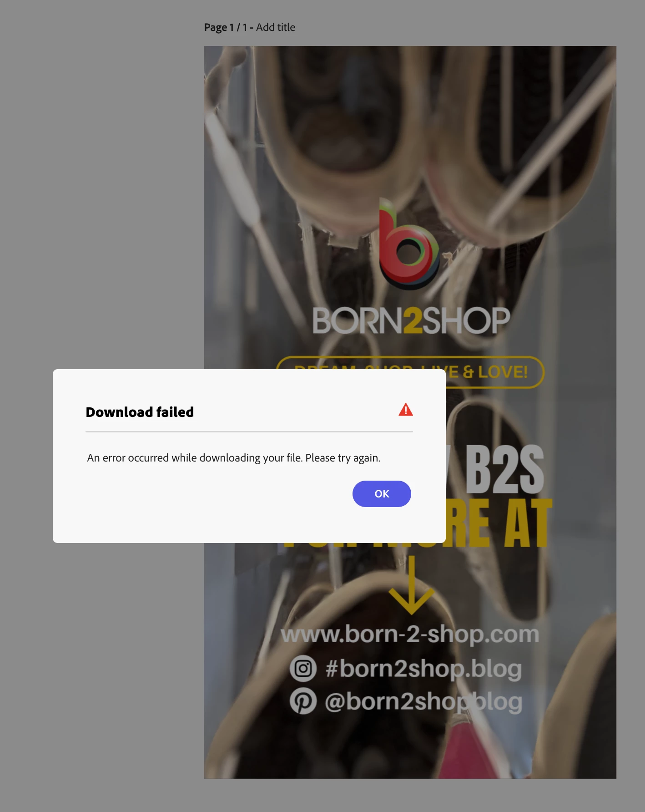
Task: Click the error message text
Action: click(x=234, y=458)
